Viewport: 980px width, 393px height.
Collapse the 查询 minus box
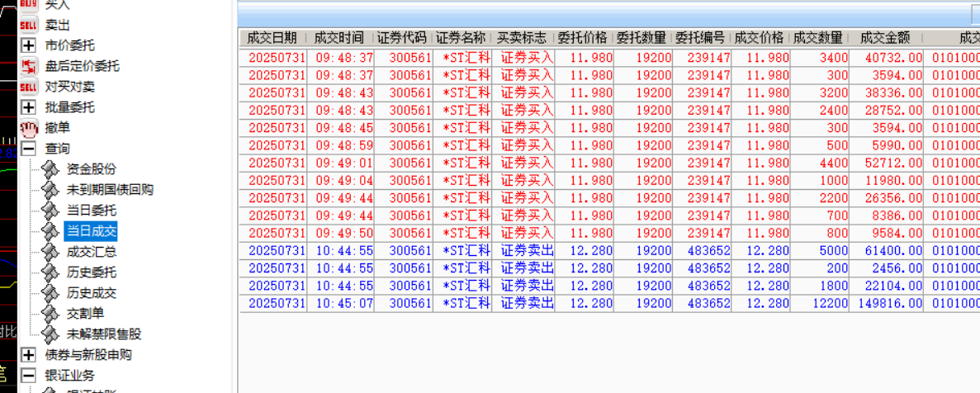[28, 149]
